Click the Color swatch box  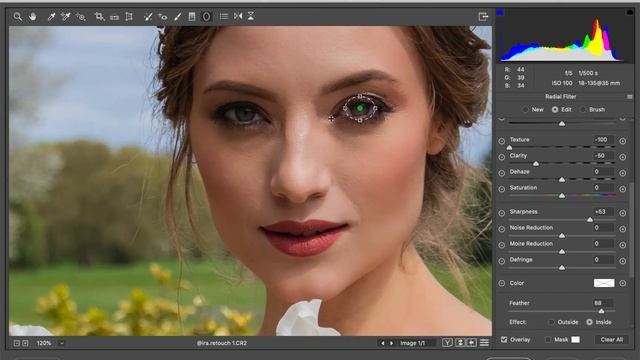pos(604,283)
